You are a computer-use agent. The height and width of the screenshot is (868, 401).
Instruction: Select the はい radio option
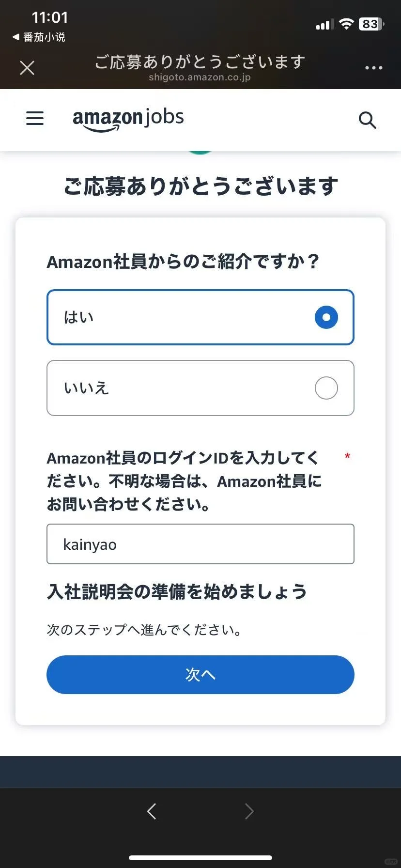tap(200, 317)
